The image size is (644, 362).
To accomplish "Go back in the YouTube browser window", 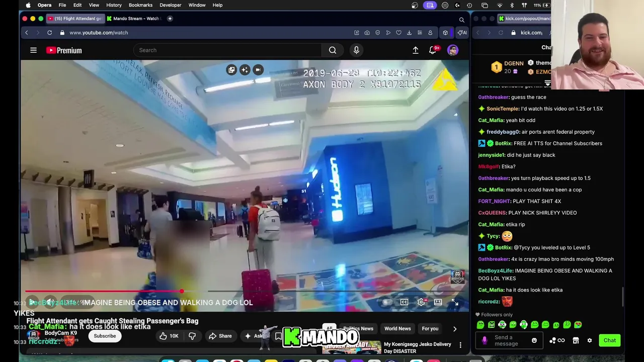I will pos(27,33).
